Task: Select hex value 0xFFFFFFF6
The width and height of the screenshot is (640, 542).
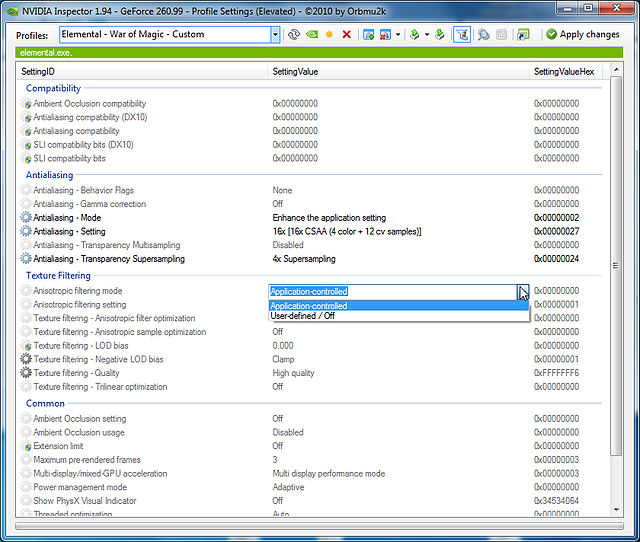Action: click(x=556, y=373)
